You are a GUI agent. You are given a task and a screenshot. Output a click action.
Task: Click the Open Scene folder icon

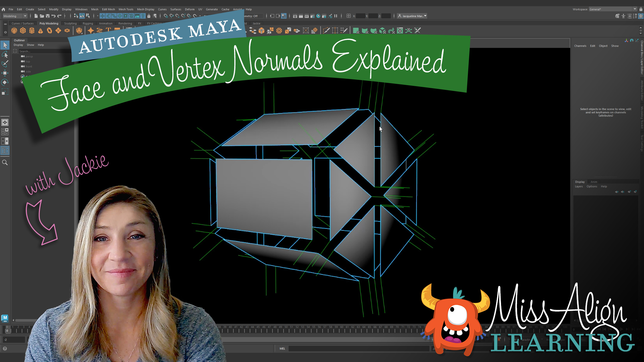(42, 16)
